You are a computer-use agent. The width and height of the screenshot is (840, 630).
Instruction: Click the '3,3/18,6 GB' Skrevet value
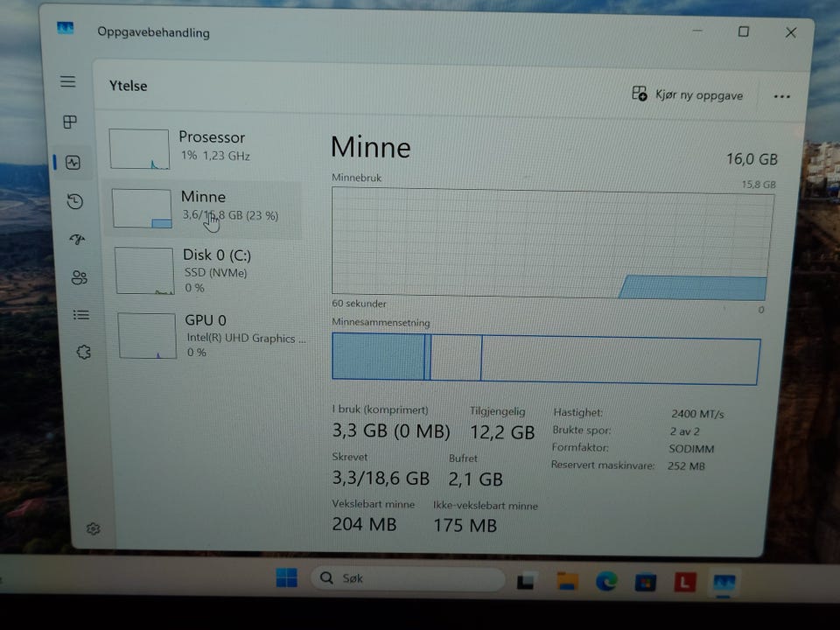pyautogui.click(x=381, y=478)
